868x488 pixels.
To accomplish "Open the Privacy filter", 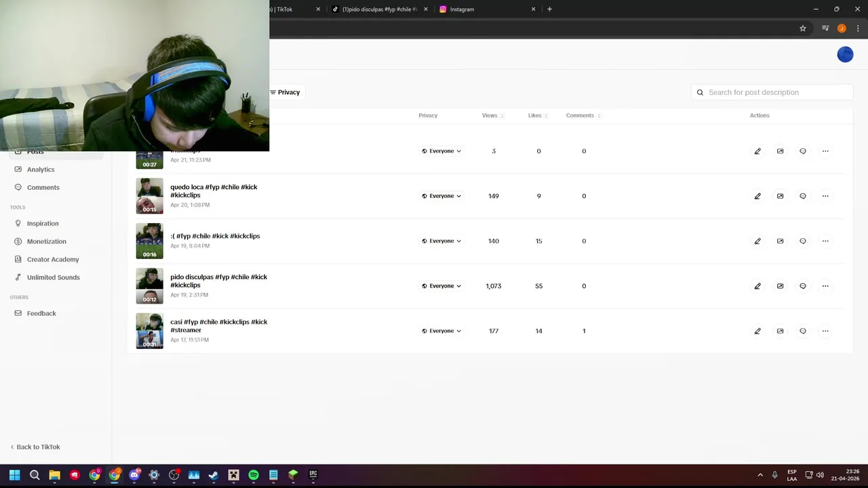I will [285, 92].
